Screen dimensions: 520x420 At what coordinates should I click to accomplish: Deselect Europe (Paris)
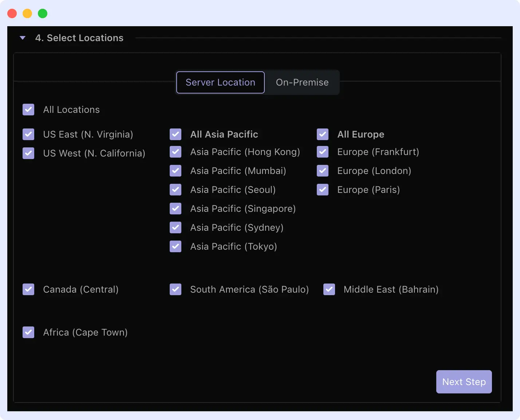323,190
